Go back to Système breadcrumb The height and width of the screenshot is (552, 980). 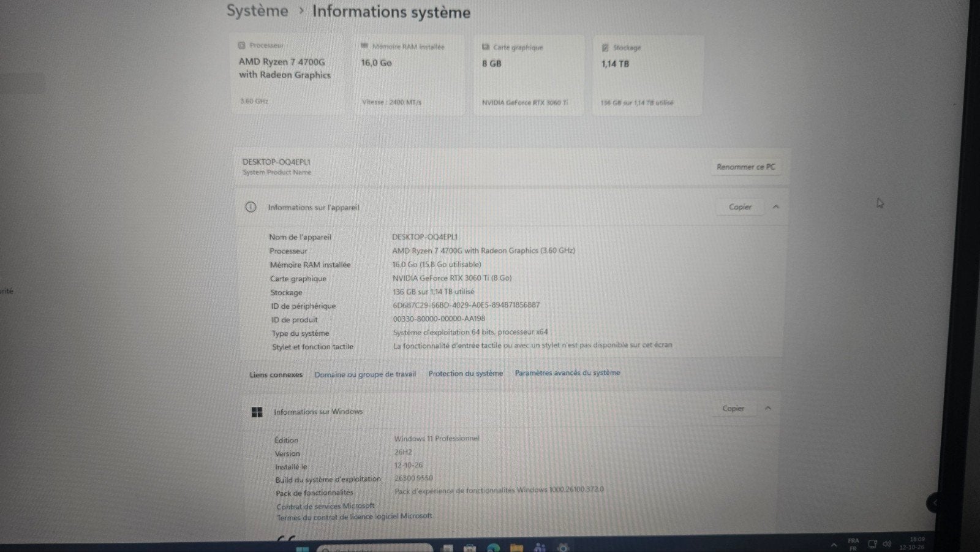tap(257, 11)
